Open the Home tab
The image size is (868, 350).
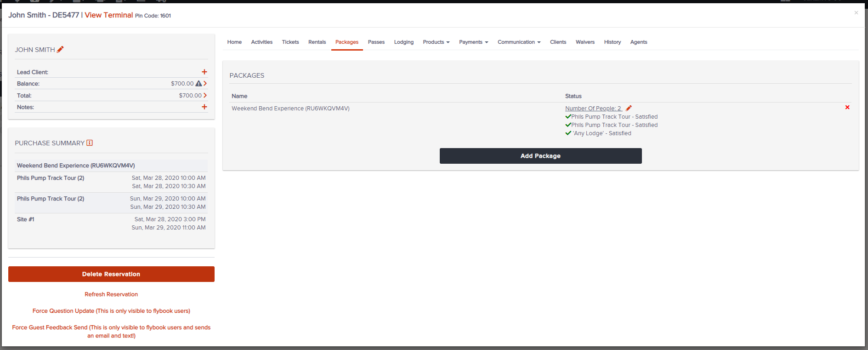[234, 42]
